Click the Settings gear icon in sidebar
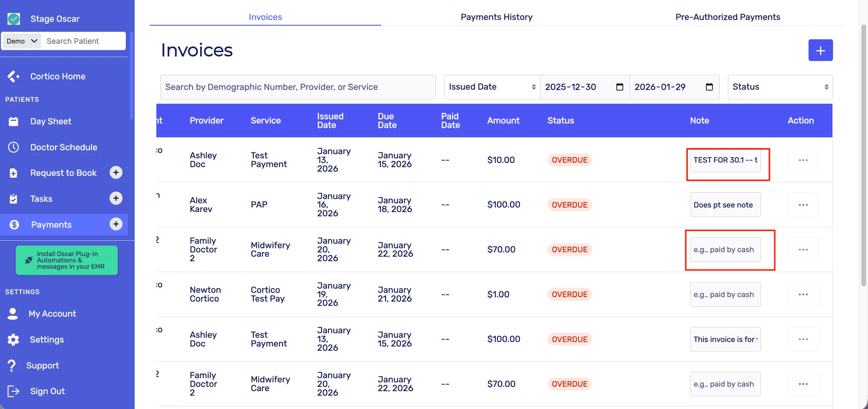This screenshot has height=409, width=868. (14, 340)
